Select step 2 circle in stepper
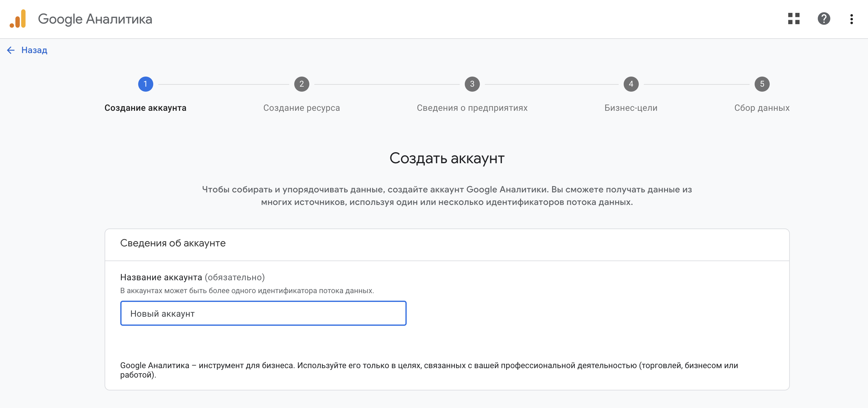This screenshot has width=868, height=408. click(x=301, y=84)
